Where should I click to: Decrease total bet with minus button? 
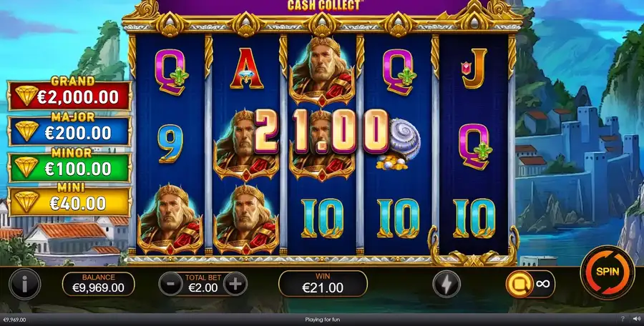pyautogui.click(x=170, y=283)
